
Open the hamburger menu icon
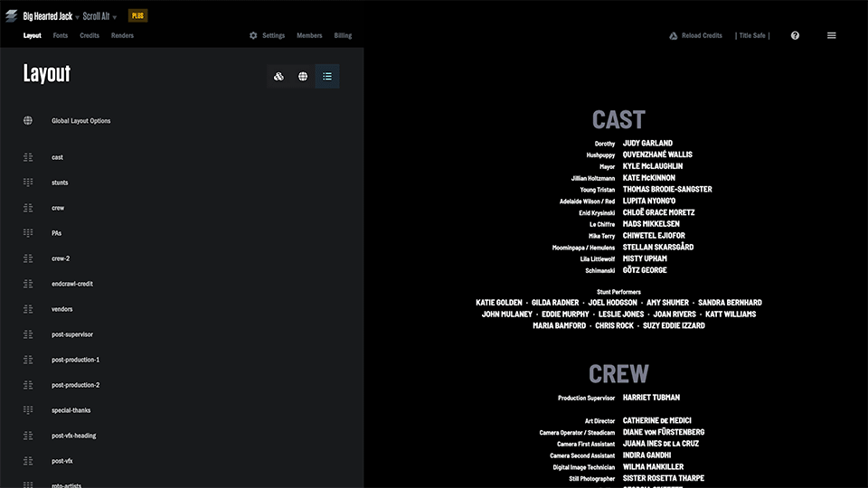pos(832,35)
